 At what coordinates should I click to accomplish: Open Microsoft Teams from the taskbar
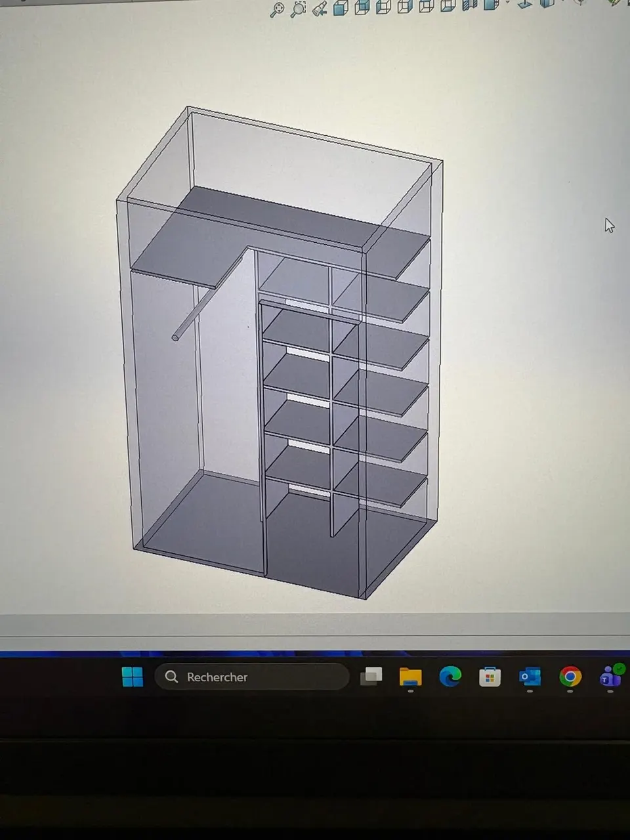[610, 677]
